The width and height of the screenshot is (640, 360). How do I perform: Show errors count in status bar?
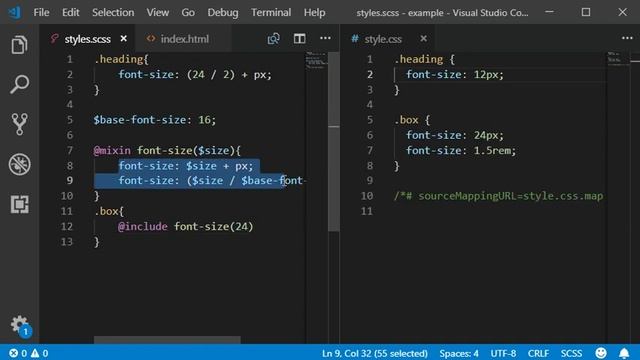[x=18, y=353]
